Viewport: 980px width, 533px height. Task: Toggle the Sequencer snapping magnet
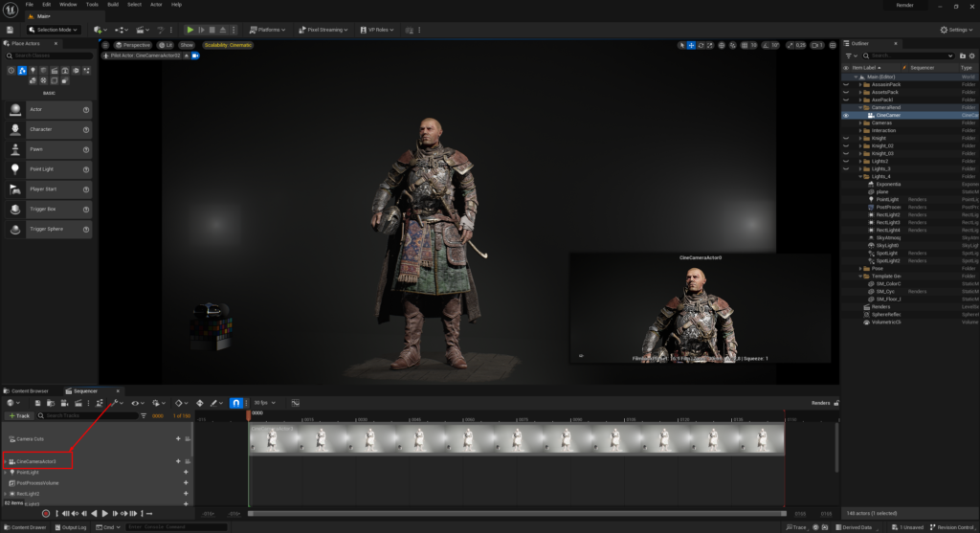point(235,403)
